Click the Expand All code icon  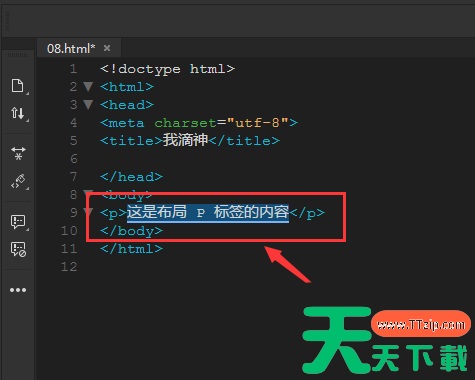click(x=18, y=153)
